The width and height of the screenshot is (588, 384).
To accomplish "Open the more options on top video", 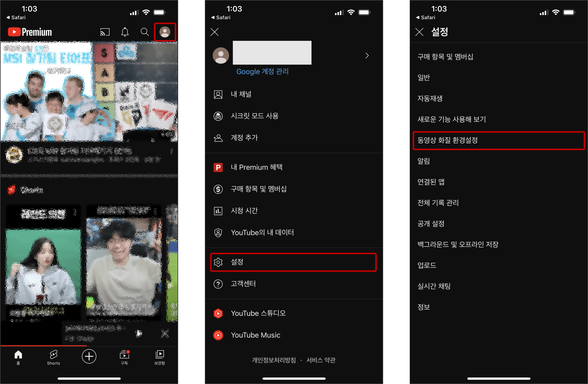I will point(171,151).
